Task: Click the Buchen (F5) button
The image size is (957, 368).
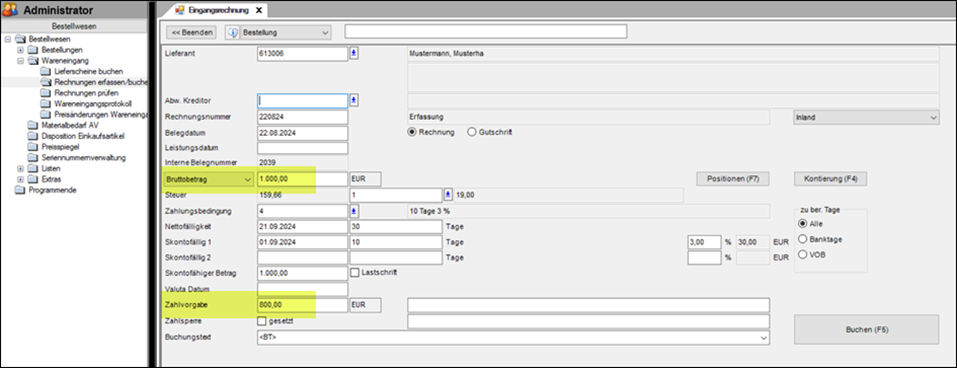Action: [x=866, y=330]
